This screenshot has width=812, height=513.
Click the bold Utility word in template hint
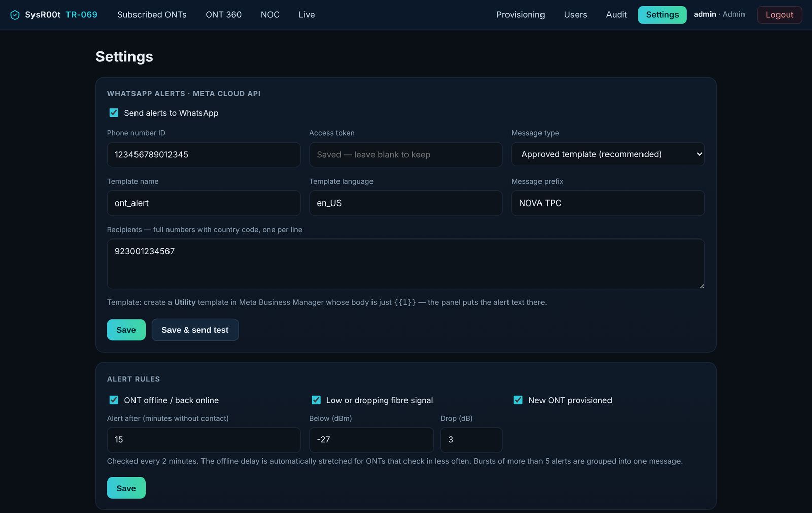pos(185,302)
